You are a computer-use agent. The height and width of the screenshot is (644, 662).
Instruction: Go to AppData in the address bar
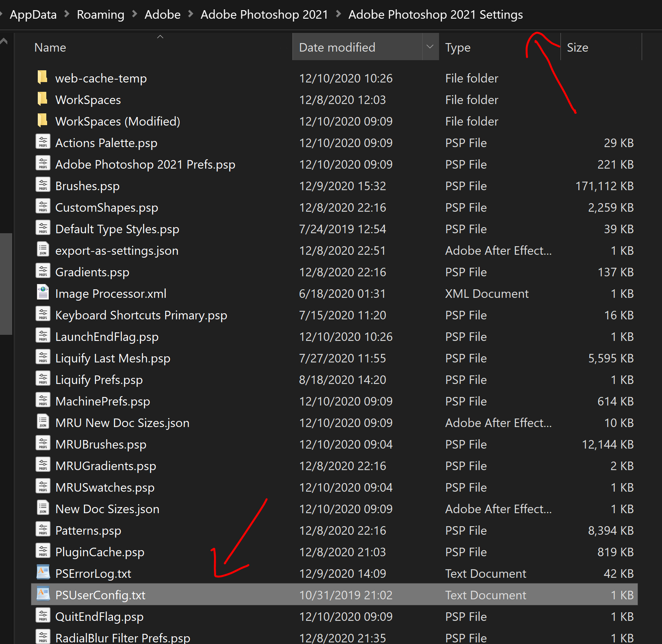(x=33, y=15)
